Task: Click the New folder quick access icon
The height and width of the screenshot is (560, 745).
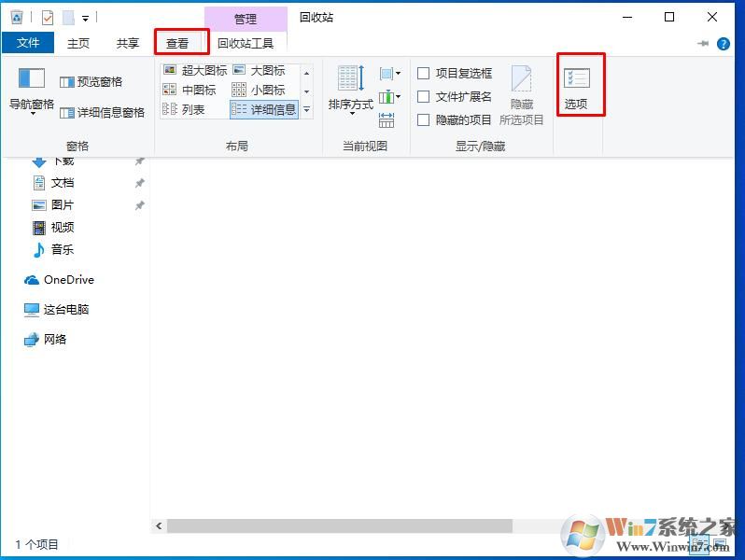Action: [68, 18]
